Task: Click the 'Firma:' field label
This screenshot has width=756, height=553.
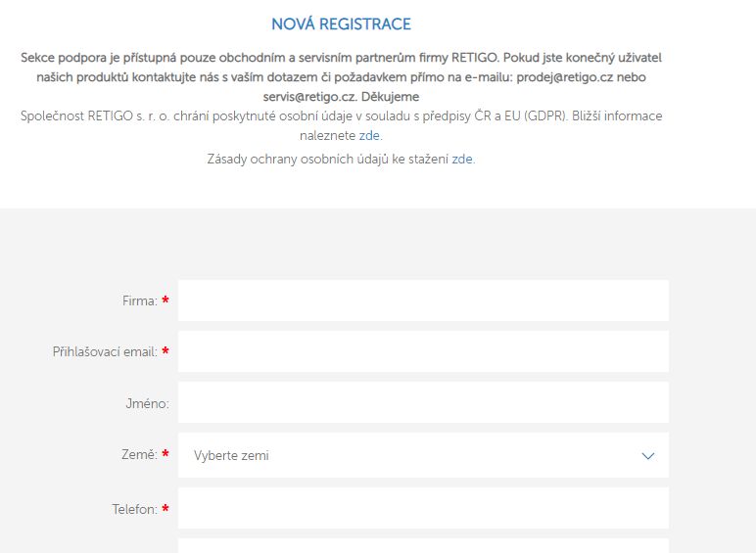Action: (x=139, y=301)
